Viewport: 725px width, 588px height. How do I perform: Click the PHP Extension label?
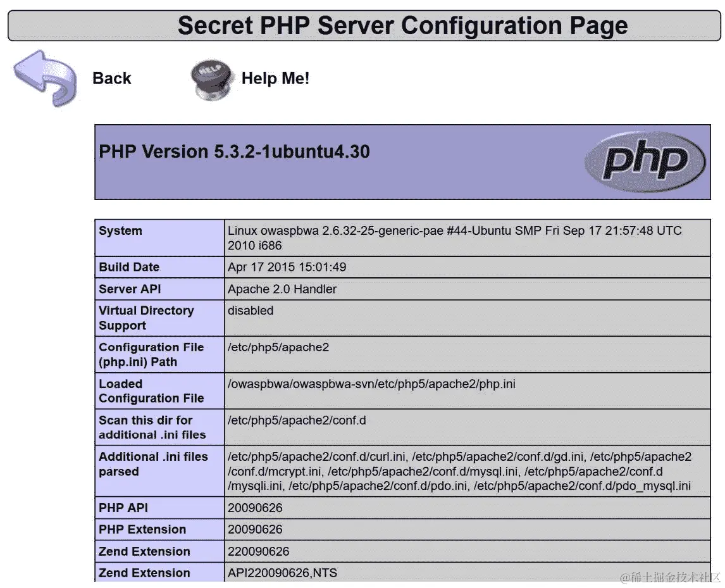(142, 530)
